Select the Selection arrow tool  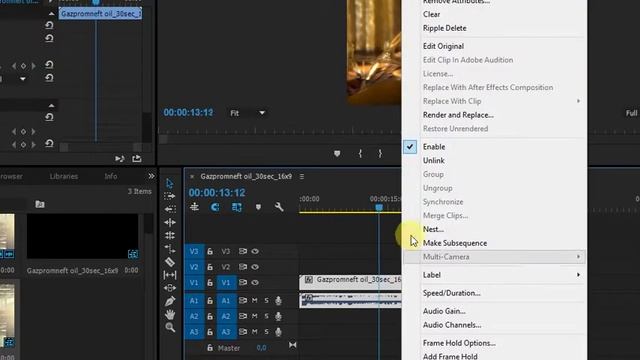[169, 183]
